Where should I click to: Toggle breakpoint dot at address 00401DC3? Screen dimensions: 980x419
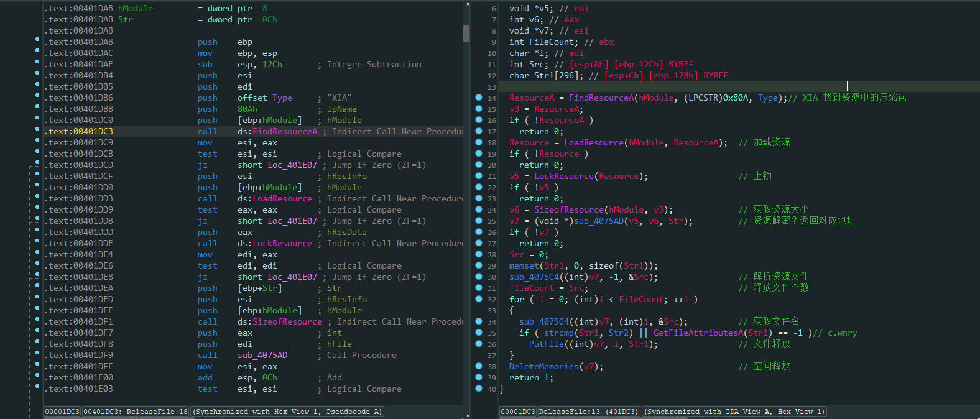coord(37,130)
